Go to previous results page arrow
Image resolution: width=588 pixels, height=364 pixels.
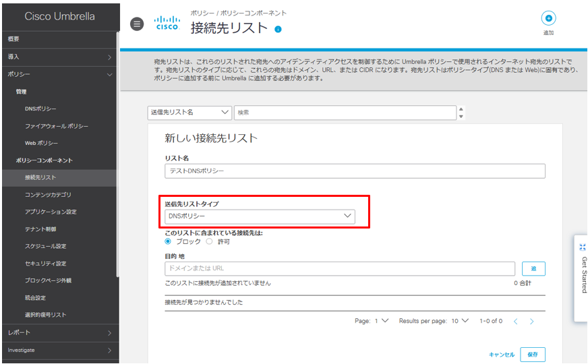(516, 322)
